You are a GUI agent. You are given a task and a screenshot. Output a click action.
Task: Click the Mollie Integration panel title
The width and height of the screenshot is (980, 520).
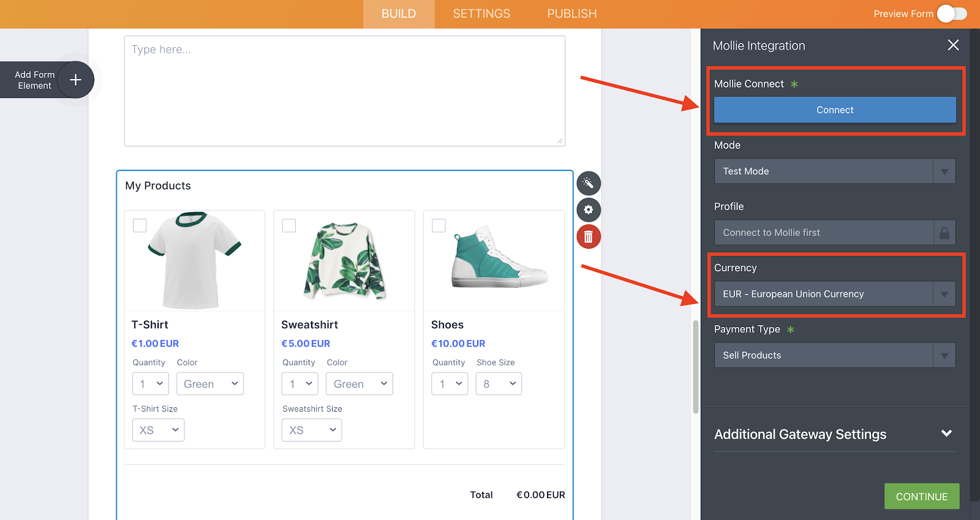pyautogui.click(x=759, y=46)
